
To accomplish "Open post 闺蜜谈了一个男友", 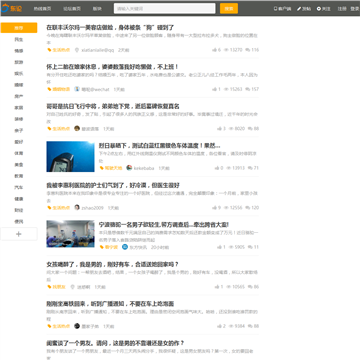I will tap(115, 343).
